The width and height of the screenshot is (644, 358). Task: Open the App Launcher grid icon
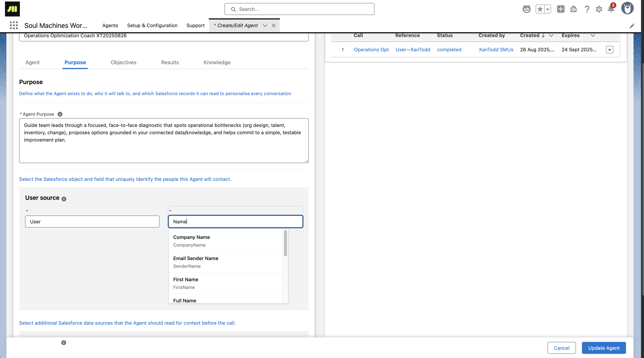tap(14, 25)
